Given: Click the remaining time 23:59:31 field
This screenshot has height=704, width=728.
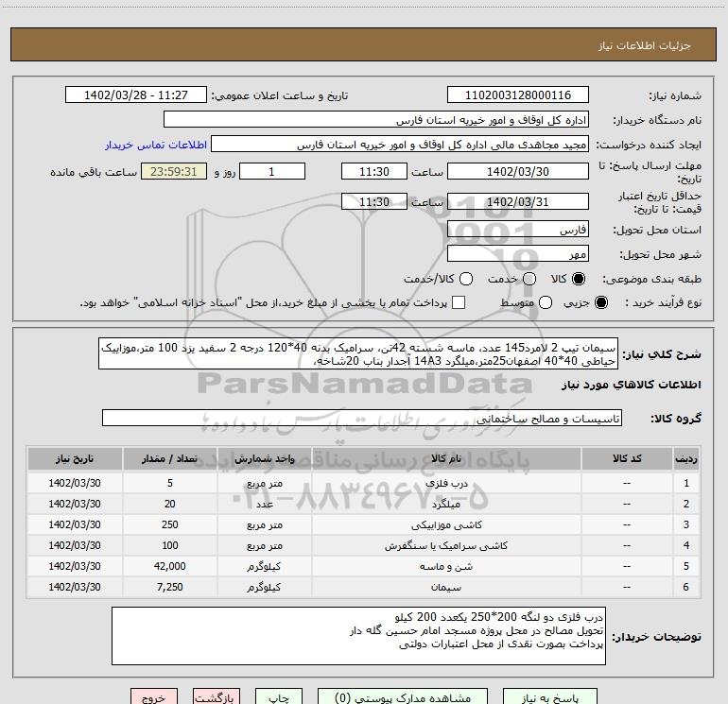Looking at the screenshot, I should 174,171.
